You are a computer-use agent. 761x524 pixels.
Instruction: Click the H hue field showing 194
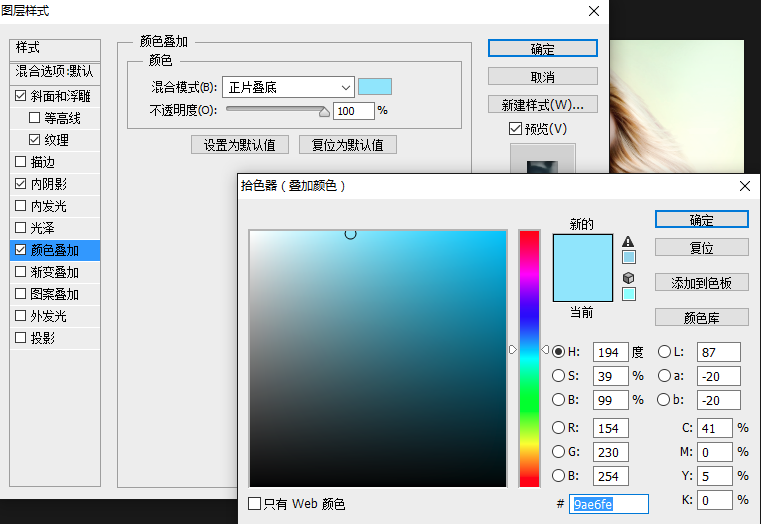pos(611,352)
